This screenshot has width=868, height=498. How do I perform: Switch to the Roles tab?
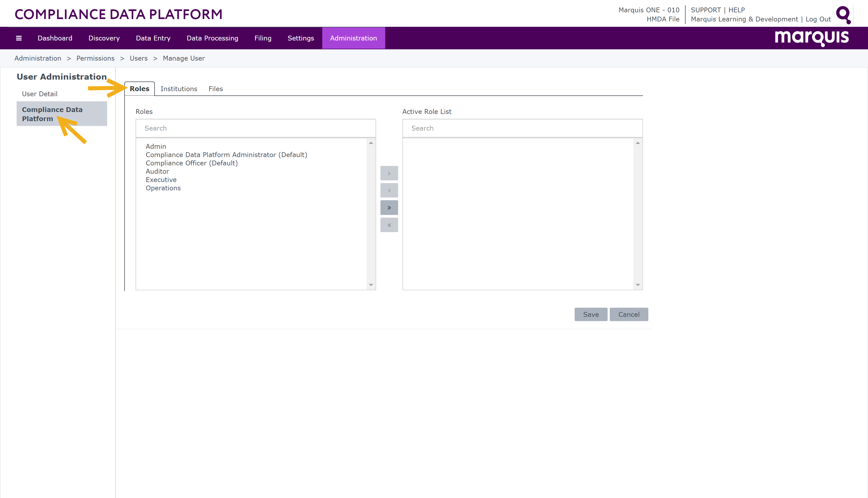(x=140, y=89)
